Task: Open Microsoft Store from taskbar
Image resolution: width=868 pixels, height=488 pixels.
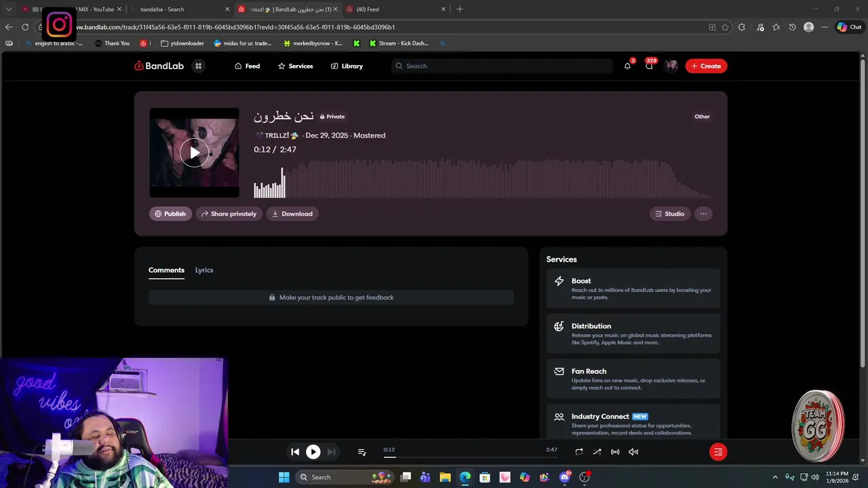Action: coord(485,477)
